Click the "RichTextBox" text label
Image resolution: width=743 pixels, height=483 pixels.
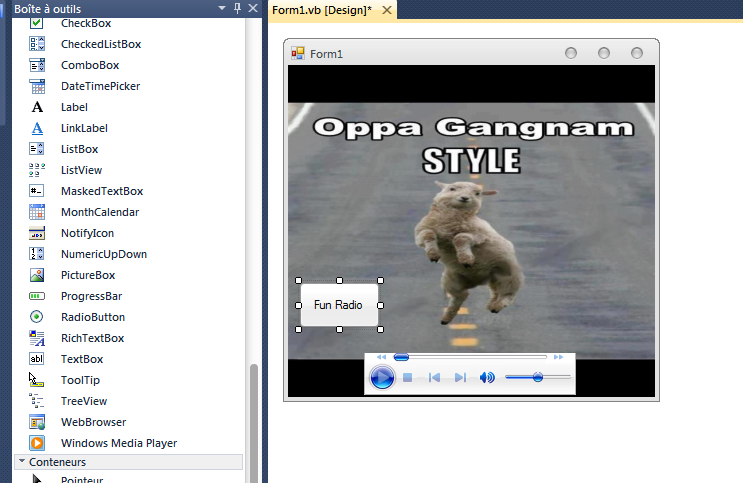coord(92,338)
